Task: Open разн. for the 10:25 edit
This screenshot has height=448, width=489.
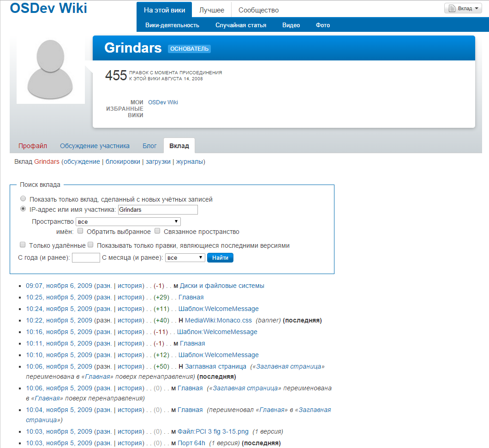Action: (104, 297)
